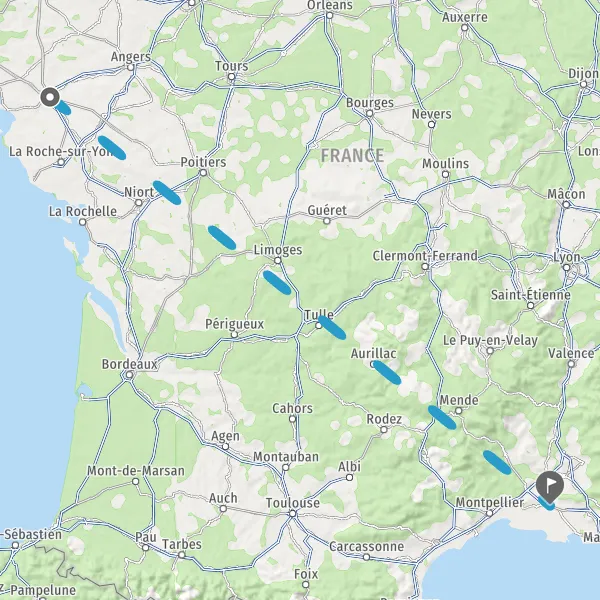
Task: Select the Limoges city marker
Action: point(278,261)
